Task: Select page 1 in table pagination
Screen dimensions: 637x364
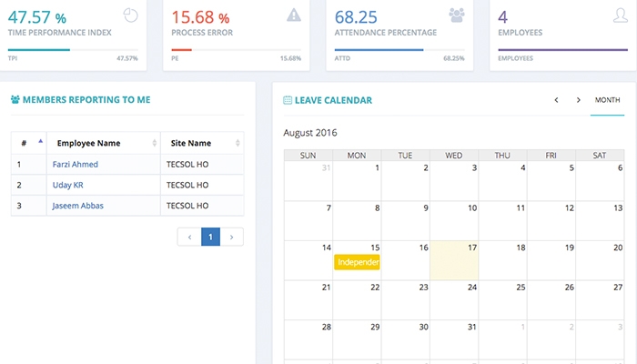Action: coord(210,237)
